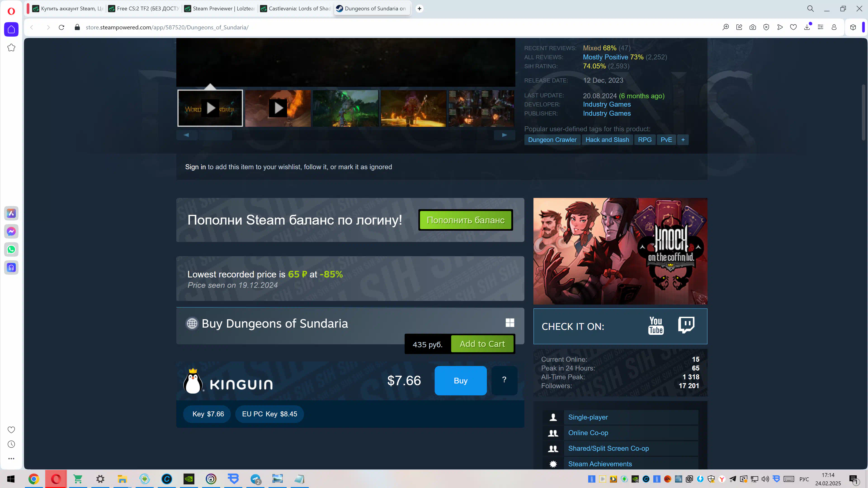
Task: Open the snapshot camera tool
Action: tap(752, 27)
